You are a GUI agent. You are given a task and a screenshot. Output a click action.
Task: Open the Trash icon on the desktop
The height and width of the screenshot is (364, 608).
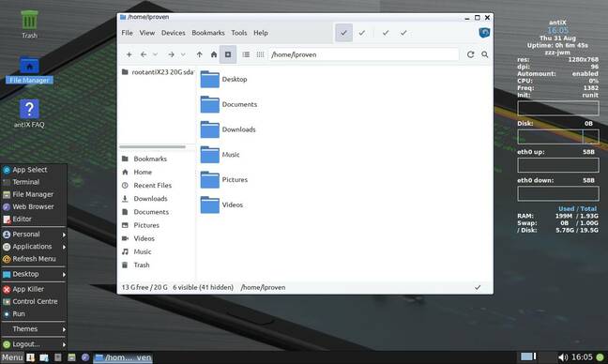pyautogui.click(x=29, y=24)
